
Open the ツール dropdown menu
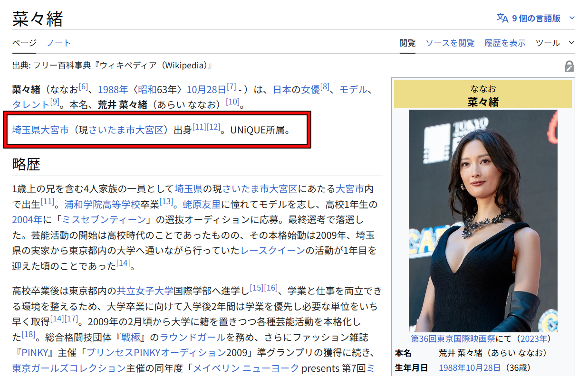555,43
